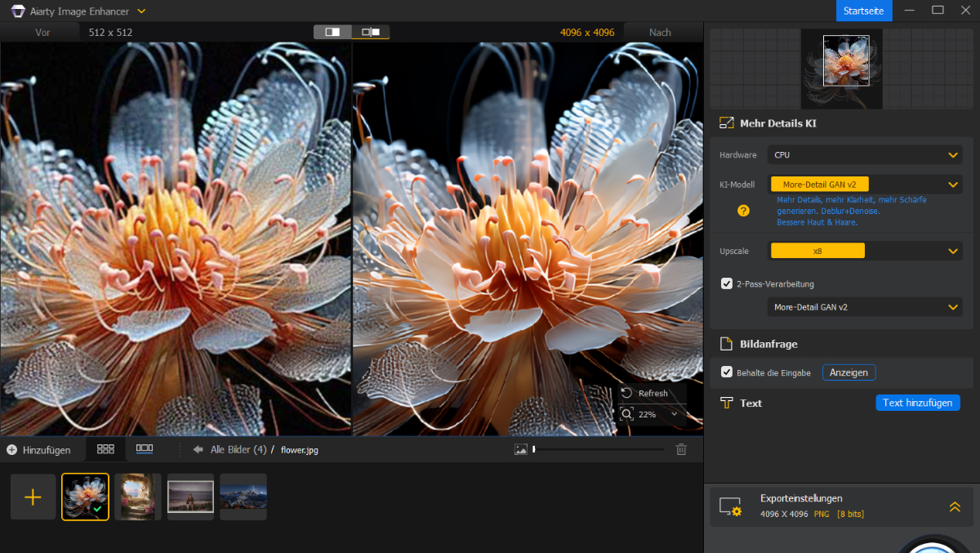Click the split-view comparison mode icon
980x553 pixels.
(332, 32)
